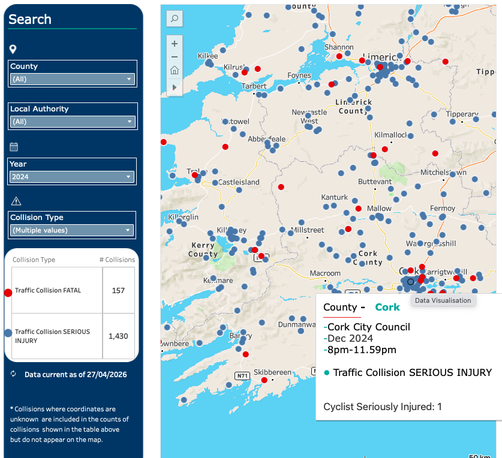Zoom out the map with minus button
The height and width of the screenshot is (458, 502).
pos(174,57)
